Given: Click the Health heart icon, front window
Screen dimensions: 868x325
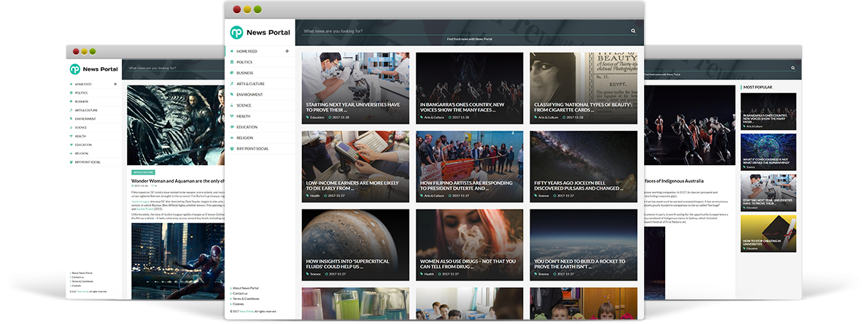Looking at the screenshot, I should [232, 116].
